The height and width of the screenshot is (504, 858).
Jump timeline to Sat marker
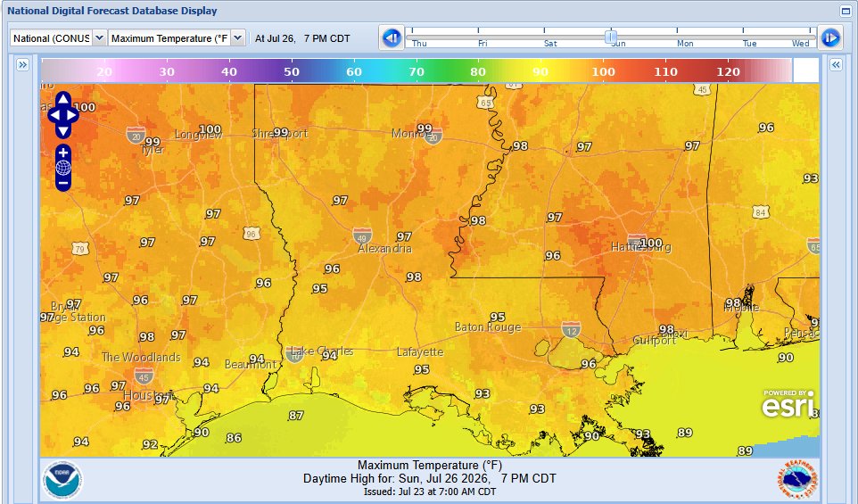point(550,43)
